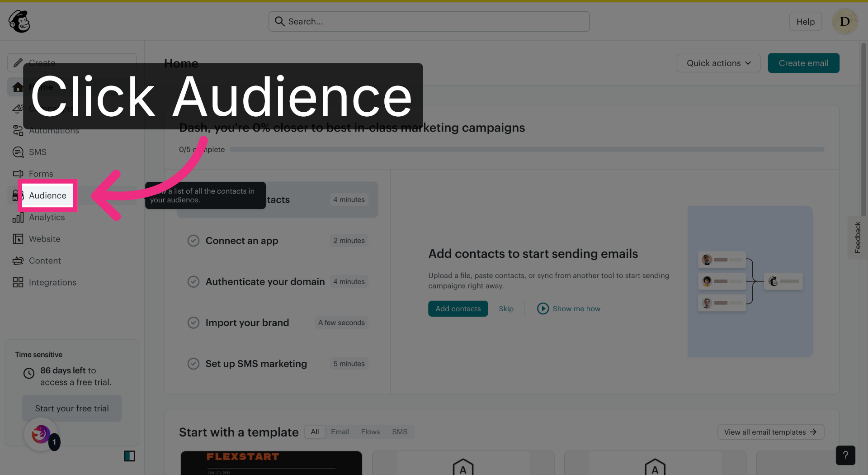The width and height of the screenshot is (868, 475).
Task: Select the All template tab
Action: [315, 432]
